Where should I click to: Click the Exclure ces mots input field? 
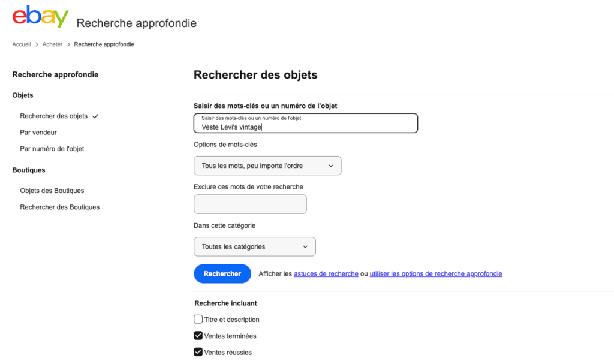point(250,204)
